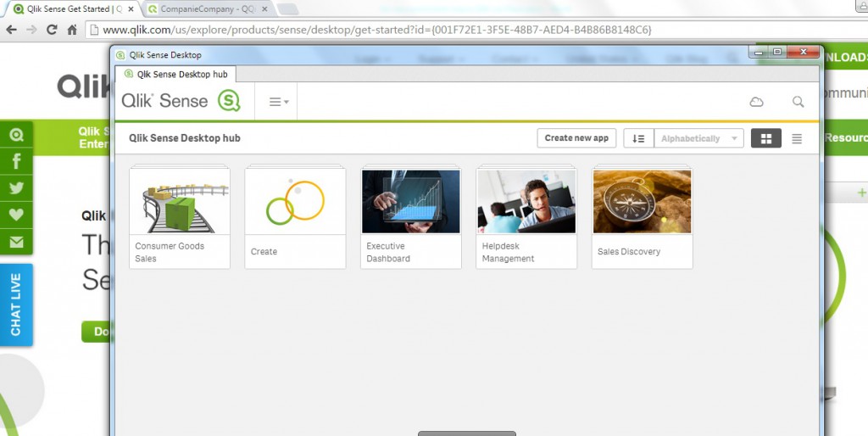Select the Qlik Sense Desktop hub tab
This screenshot has width=868, height=436.
tap(176, 75)
